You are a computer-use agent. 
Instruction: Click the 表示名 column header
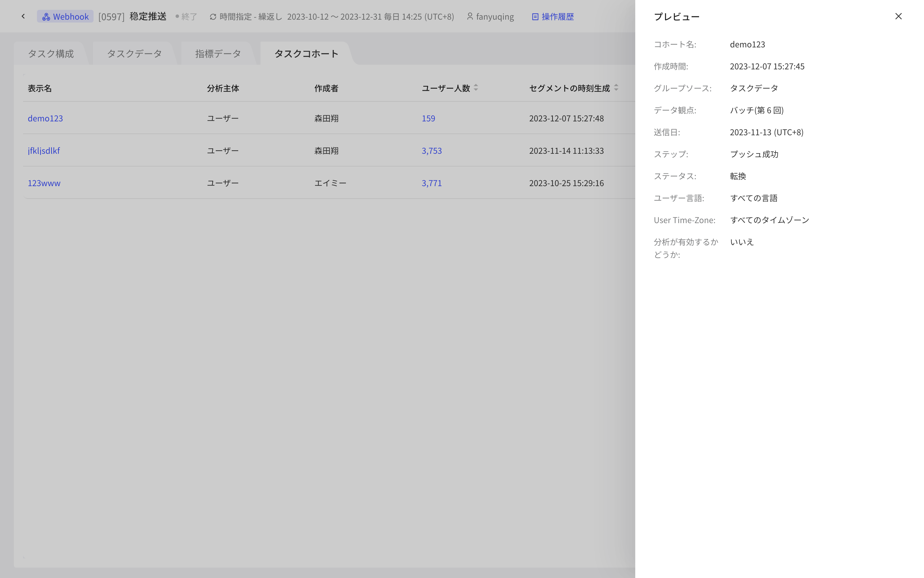tap(40, 88)
